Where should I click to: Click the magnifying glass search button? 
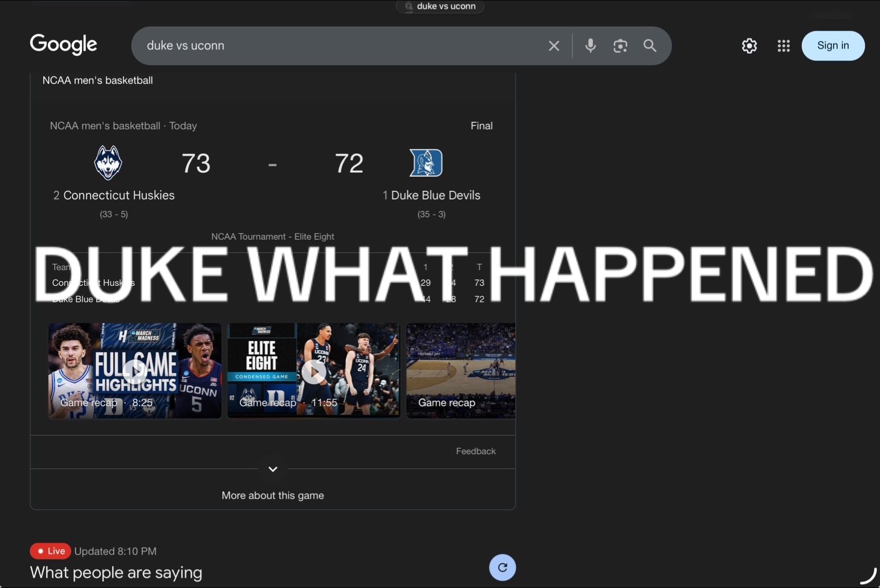[x=650, y=46]
